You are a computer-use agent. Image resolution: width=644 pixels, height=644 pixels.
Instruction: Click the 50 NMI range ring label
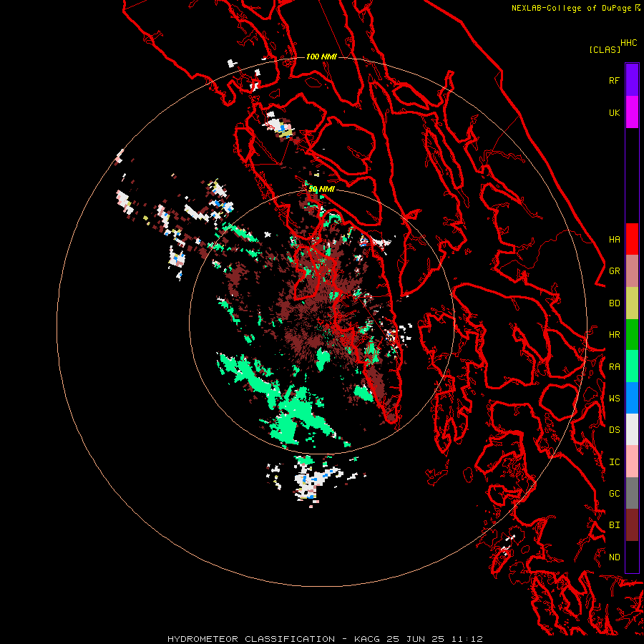pyautogui.click(x=321, y=190)
